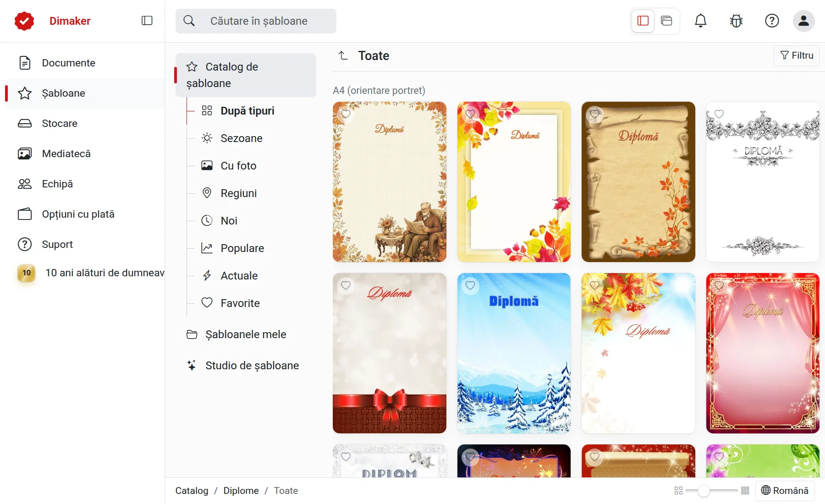Click the bug report icon

click(736, 21)
